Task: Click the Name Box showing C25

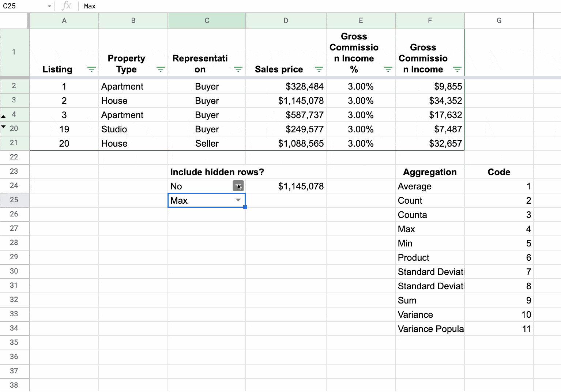Action: pyautogui.click(x=22, y=6)
